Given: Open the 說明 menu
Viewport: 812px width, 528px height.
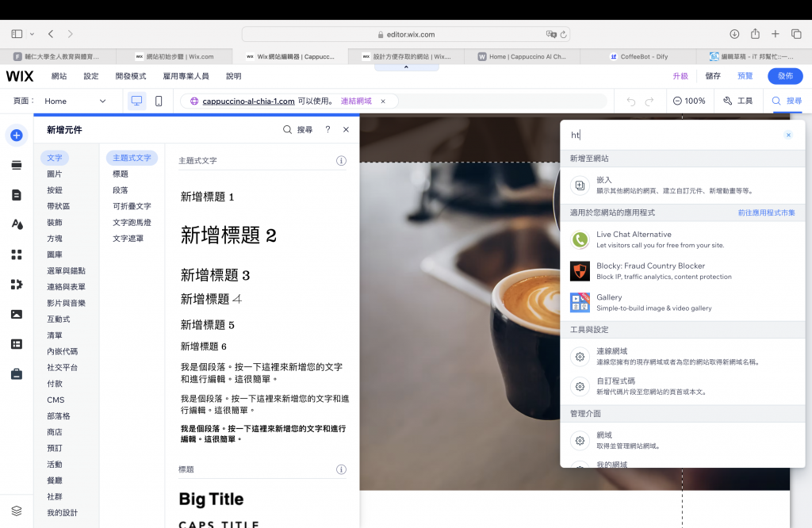Looking at the screenshot, I should pyautogui.click(x=234, y=76).
